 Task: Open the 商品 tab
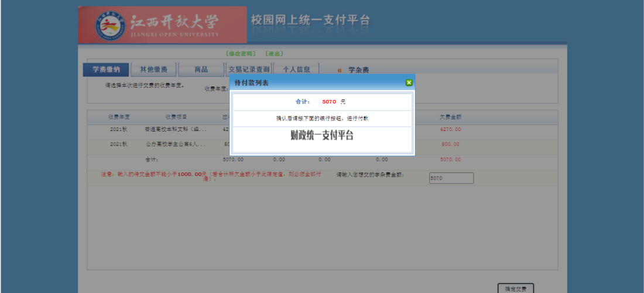pyautogui.click(x=201, y=70)
